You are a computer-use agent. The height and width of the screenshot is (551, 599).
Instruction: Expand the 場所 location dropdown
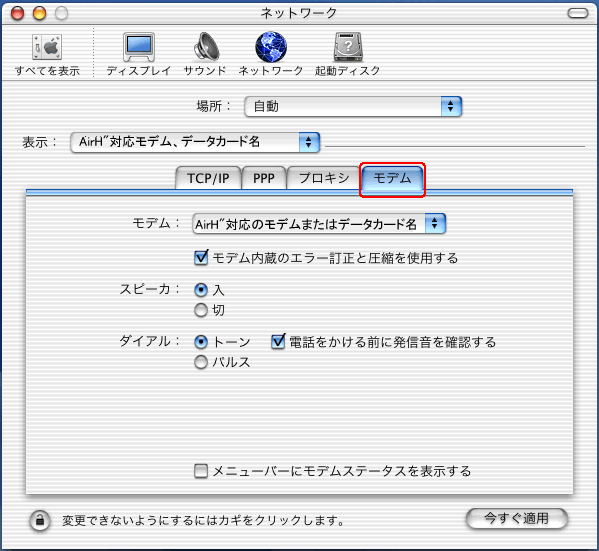(353, 106)
